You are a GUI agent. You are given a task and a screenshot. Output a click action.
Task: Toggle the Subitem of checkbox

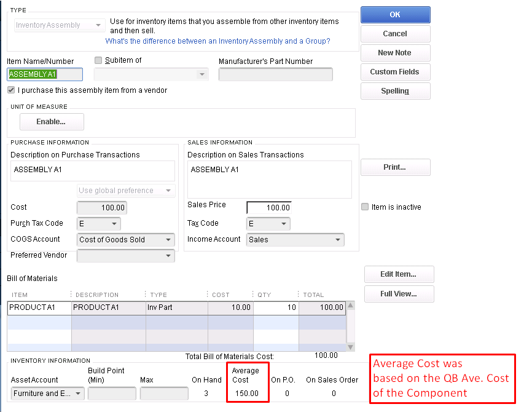click(98, 60)
